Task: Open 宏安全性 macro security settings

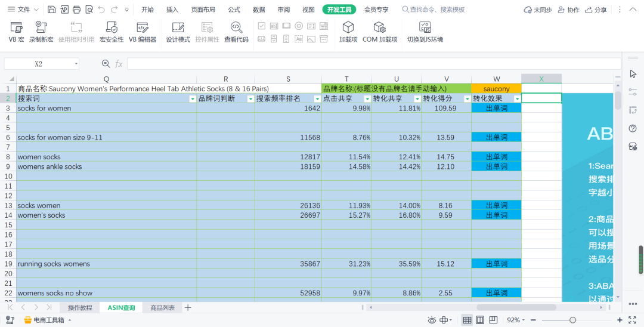Action: [x=112, y=32]
